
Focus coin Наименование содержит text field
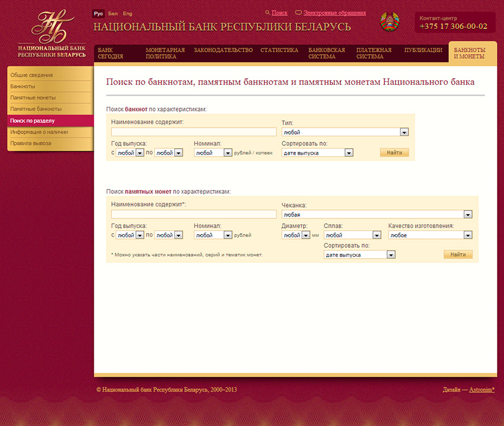pos(194,214)
